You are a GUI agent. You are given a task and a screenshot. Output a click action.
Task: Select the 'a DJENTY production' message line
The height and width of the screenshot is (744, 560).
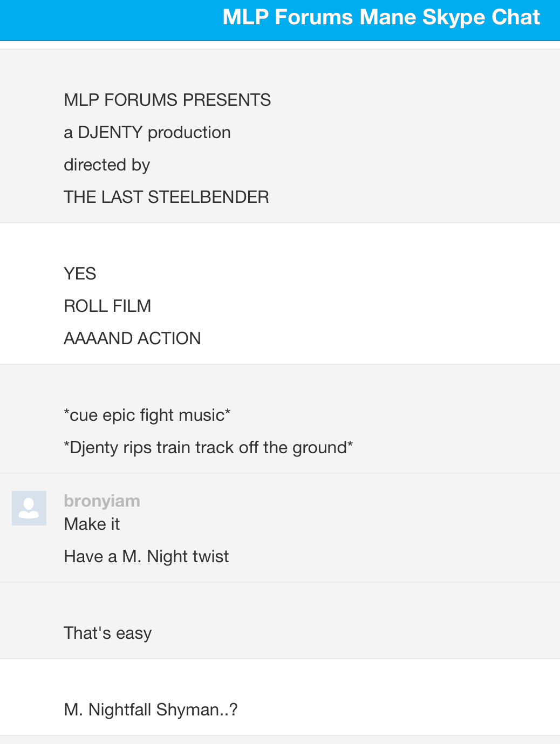(x=147, y=132)
